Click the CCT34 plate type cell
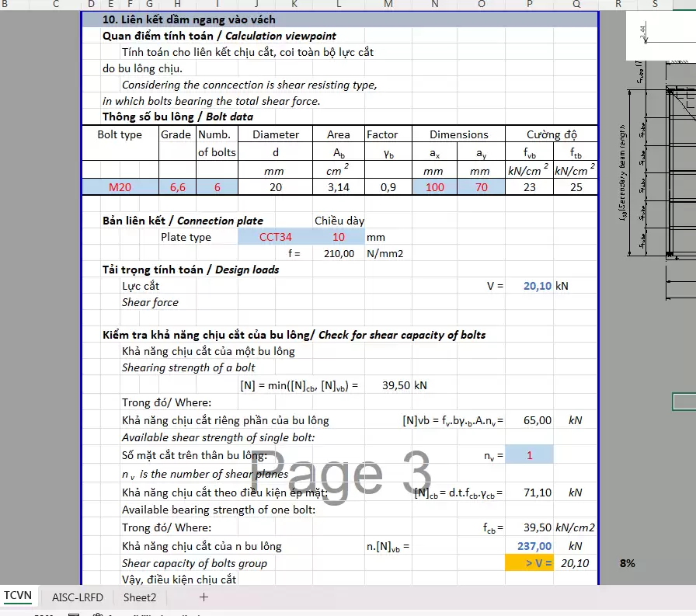Viewport: 696px width, 616px height. (275, 237)
